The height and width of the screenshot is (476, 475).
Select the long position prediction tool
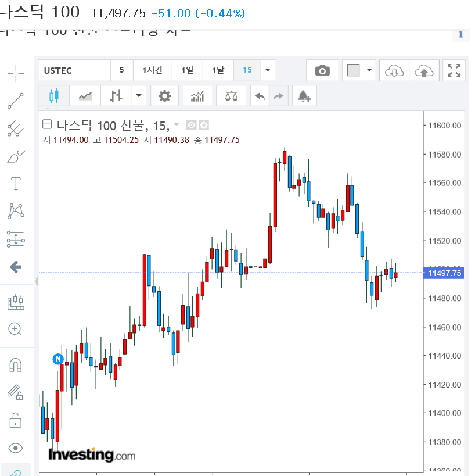[16, 239]
